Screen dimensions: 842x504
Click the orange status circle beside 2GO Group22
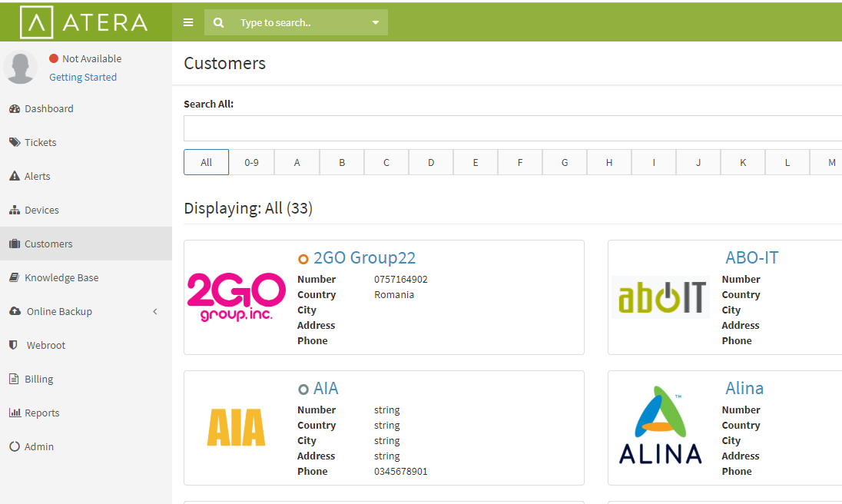[x=303, y=259]
